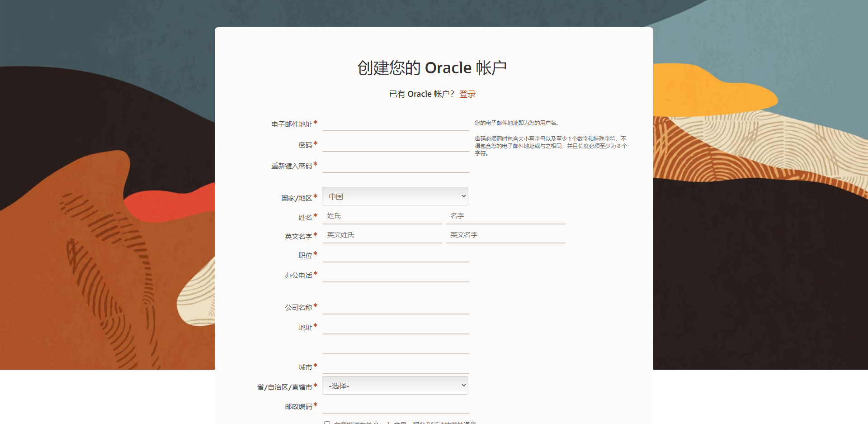Screen dimensions: 868x424
Task: Focus the 城市 city field
Action: (396, 367)
